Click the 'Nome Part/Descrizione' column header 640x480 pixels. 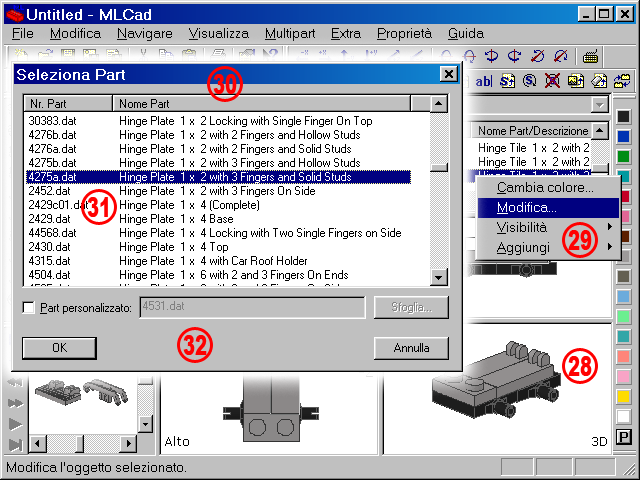point(531,131)
